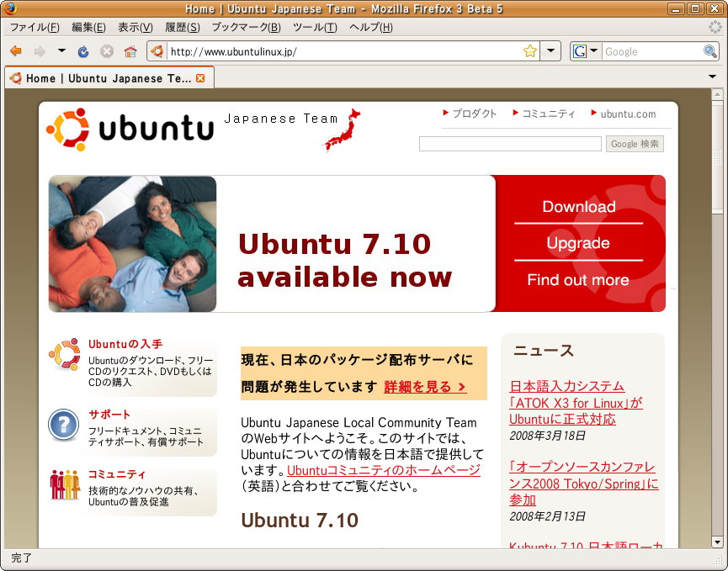Click the Ubuntu 7.10 available now headline
This screenshot has height=571, width=728.
(344, 260)
